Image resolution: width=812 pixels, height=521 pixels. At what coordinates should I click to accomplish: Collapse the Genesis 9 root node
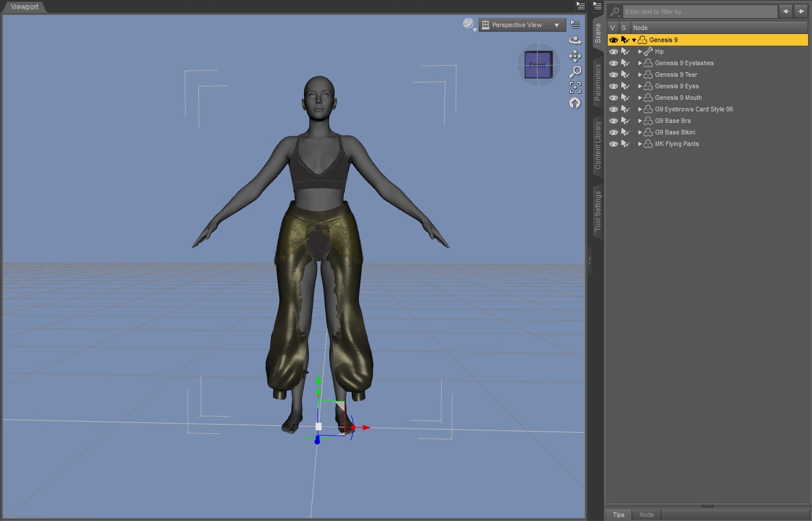[634, 40]
